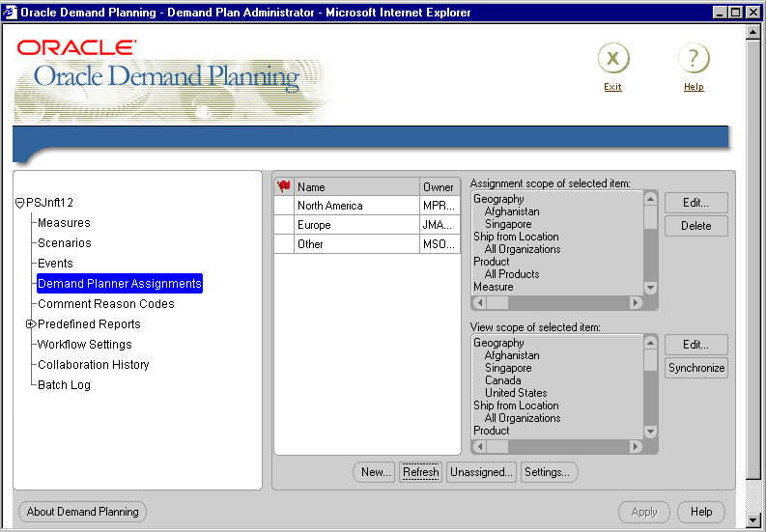Expand the Predefined Reports node
This screenshot has width=766, height=532.
point(31,323)
